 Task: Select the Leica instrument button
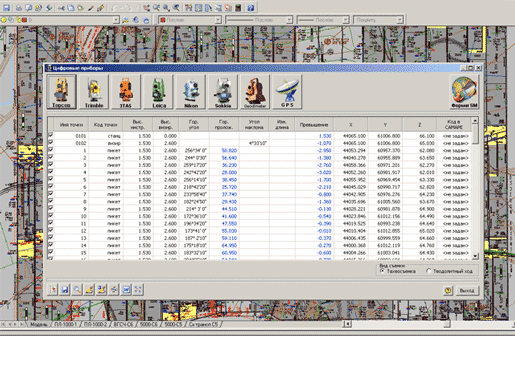(158, 92)
